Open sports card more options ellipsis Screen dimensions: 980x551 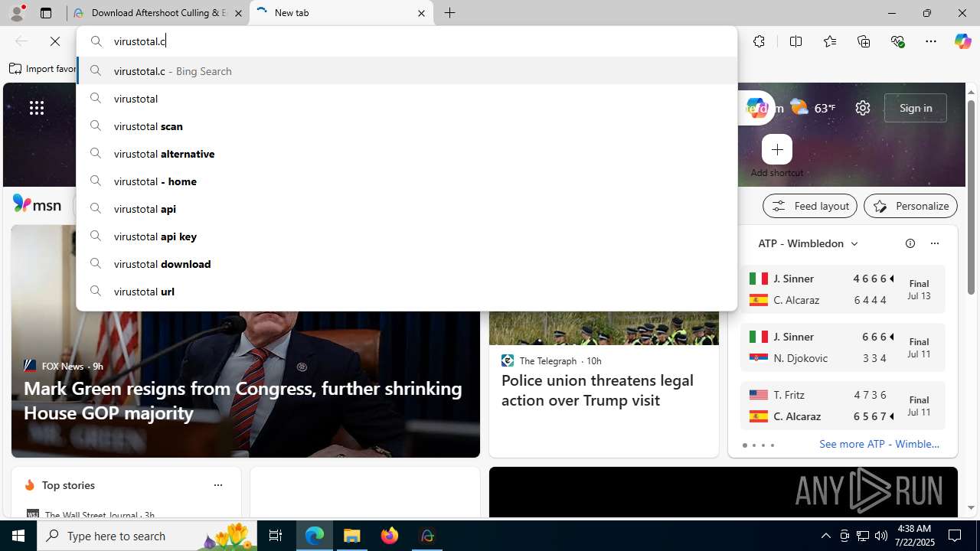(934, 243)
